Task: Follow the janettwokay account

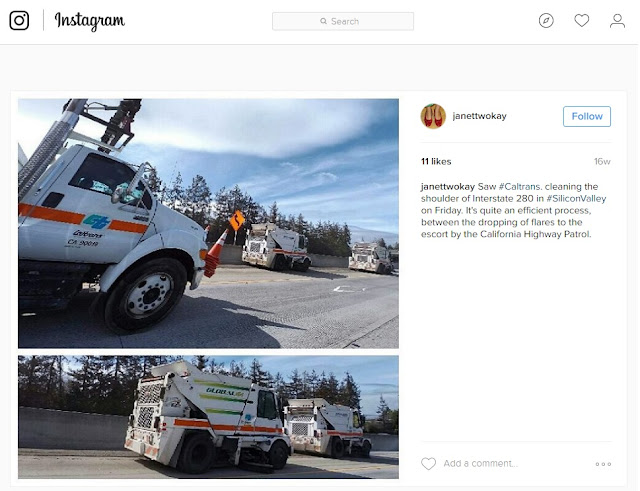Action: [x=587, y=116]
